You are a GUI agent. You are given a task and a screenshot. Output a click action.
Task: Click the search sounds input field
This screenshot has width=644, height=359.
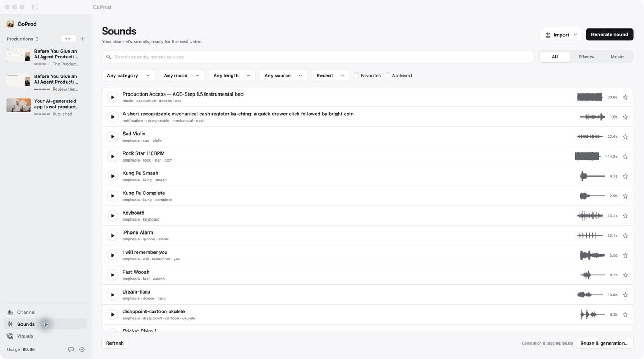(318, 57)
